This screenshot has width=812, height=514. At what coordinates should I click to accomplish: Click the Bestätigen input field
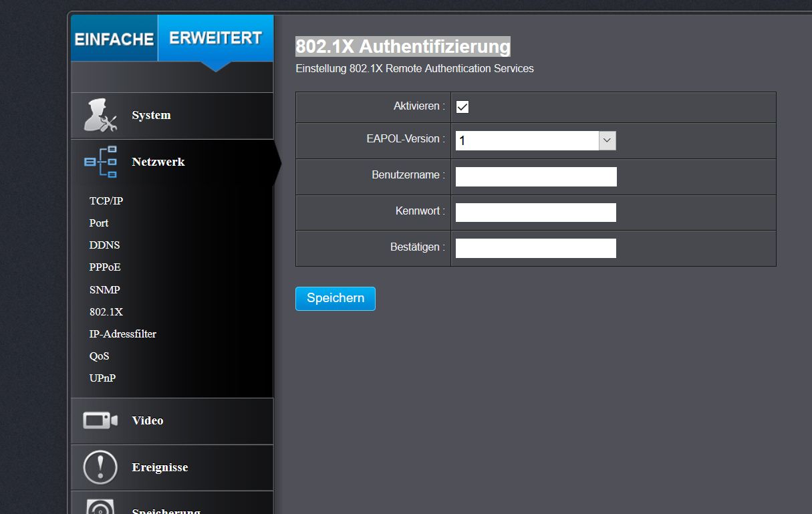536,248
